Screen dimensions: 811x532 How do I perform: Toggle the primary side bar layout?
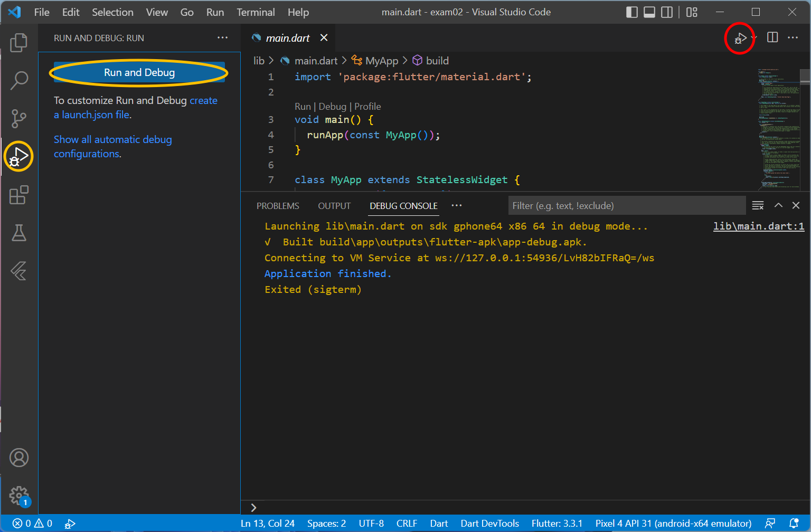tap(632, 12)
